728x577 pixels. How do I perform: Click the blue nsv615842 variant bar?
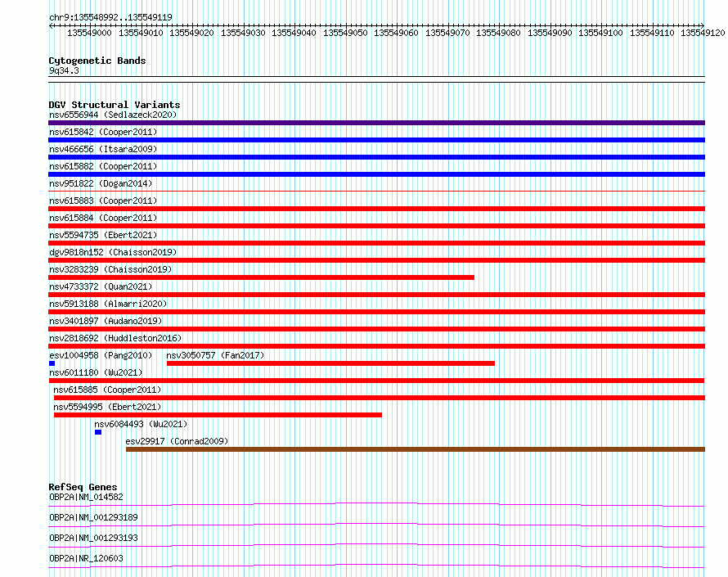point(376,140)
